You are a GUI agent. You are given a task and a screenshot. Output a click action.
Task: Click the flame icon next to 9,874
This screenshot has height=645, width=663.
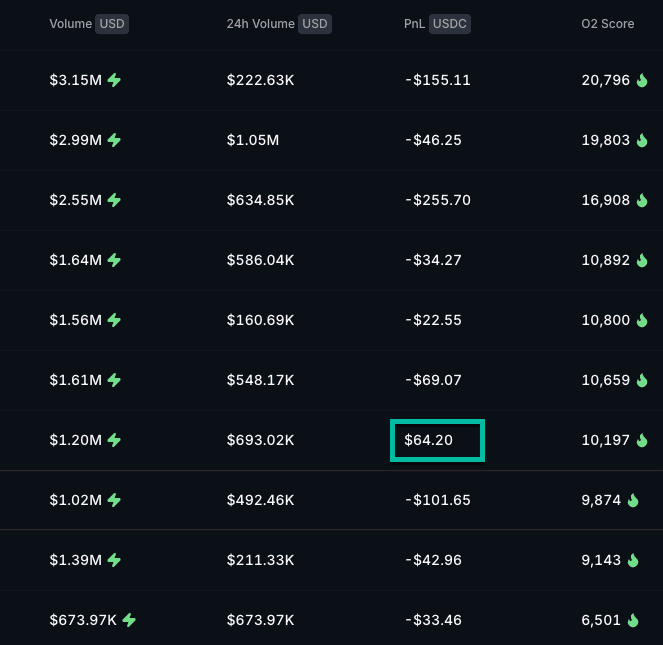coord(633,500)
